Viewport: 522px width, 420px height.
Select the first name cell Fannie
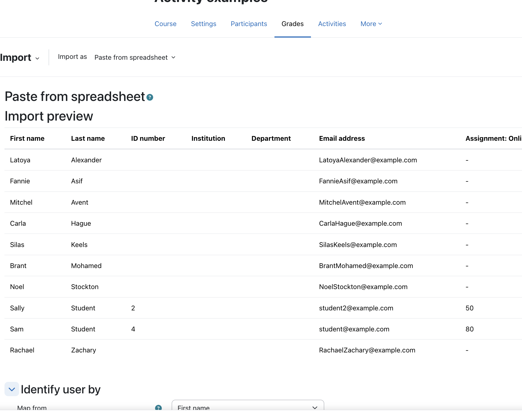pos(20,181)
